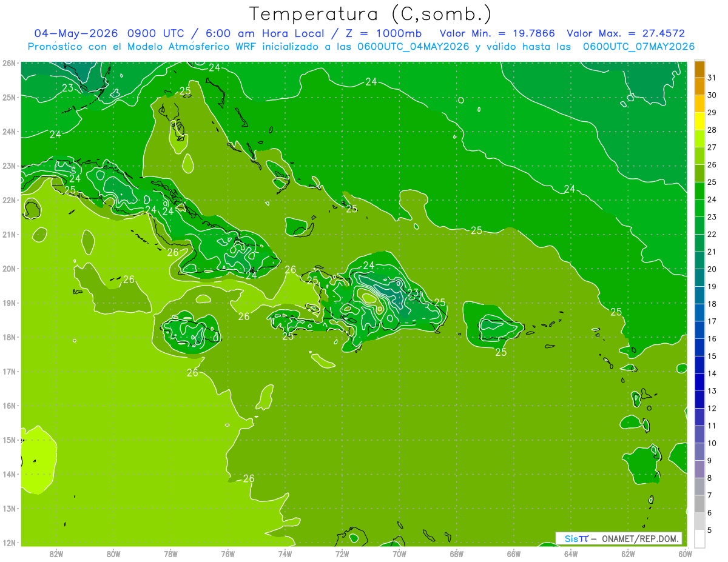Click the SisPI ONAMET/REP.DOM. label box
The width and height of the screenshot is (728, 562).
point(619,538)
